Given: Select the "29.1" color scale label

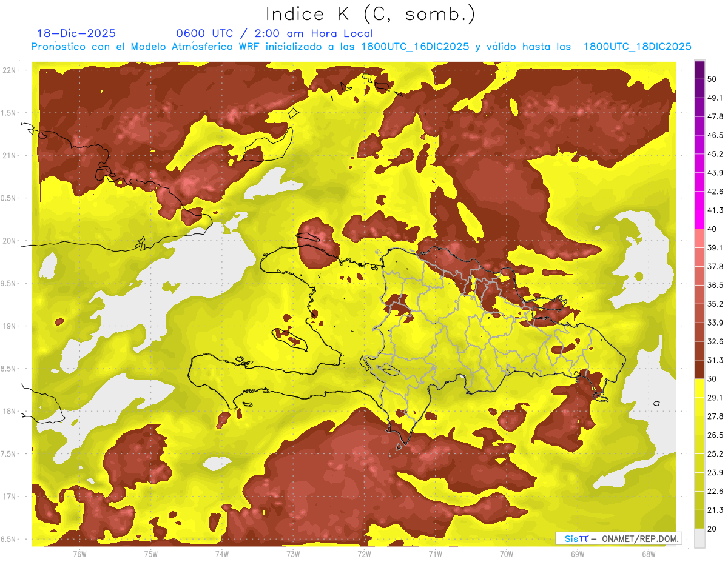Looking at the screenshot, I should click(x=715, y=398).
